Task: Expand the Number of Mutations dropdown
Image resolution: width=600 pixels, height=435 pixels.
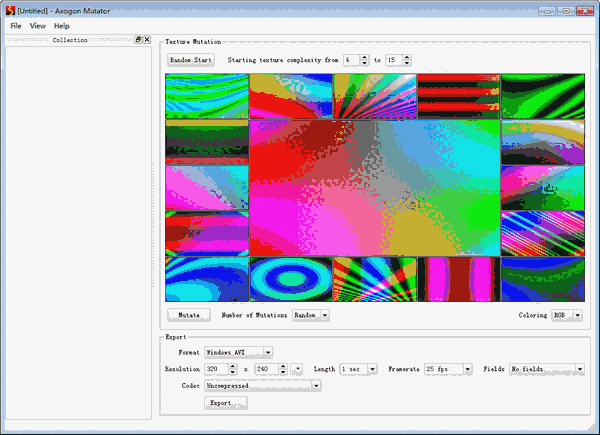Action: click(324, 315)
